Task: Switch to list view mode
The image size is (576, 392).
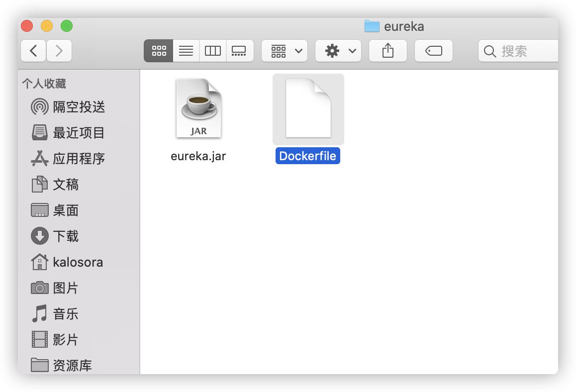Action: (186, 51)
